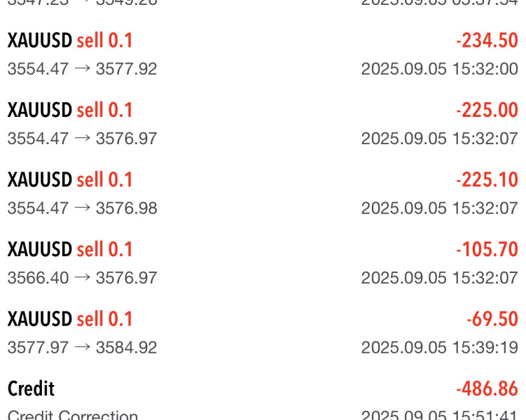Click price range 3554.47 → 3577.92
Viewport: 526px width, 420px height.
point(83,69)
